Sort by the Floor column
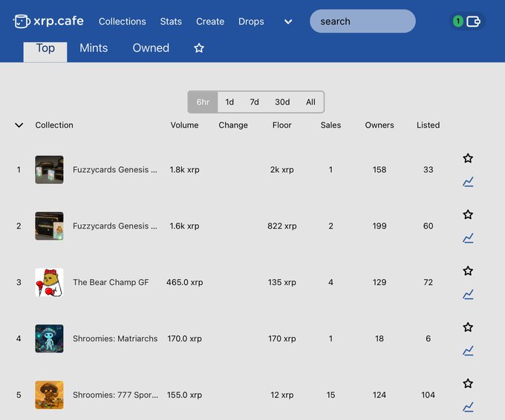This screenshot has height=420, width=505. coord(281,125)
